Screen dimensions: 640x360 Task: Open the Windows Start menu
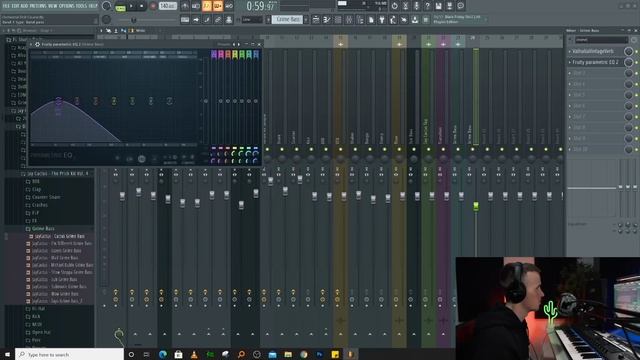(7, 354)
